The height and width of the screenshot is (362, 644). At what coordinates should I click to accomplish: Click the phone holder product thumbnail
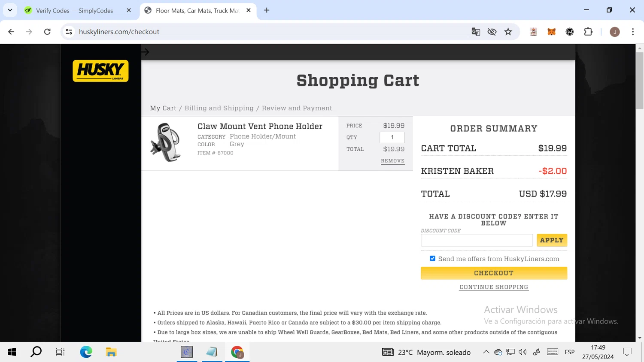(x=166, y=142)
